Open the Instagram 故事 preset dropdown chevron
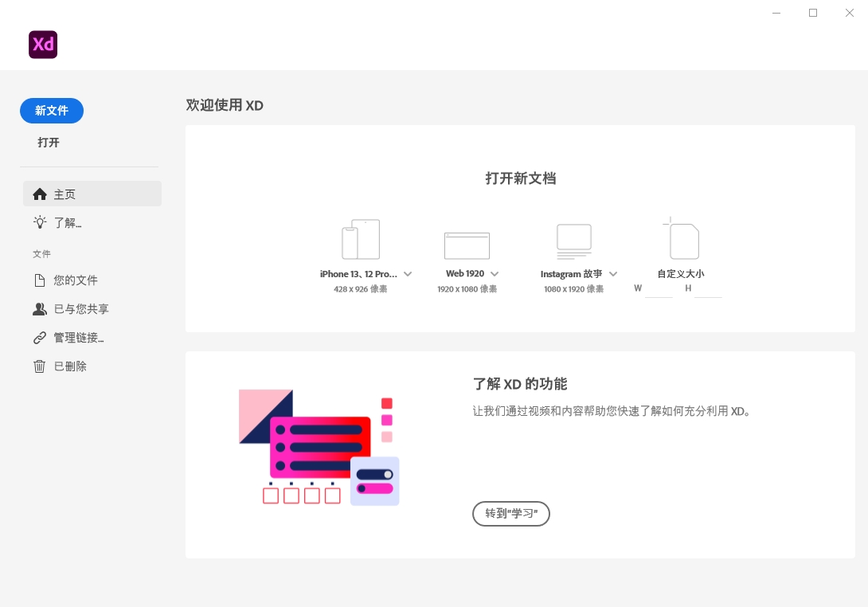The width and height of the screenshot is (868, 607). [613, 274]
